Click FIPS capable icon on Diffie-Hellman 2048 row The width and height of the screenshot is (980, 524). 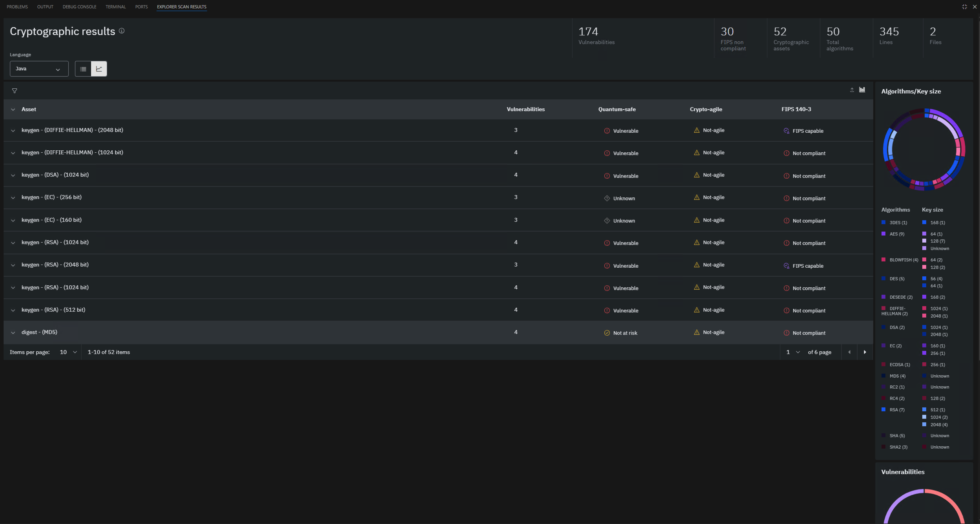tap(786, 131)
